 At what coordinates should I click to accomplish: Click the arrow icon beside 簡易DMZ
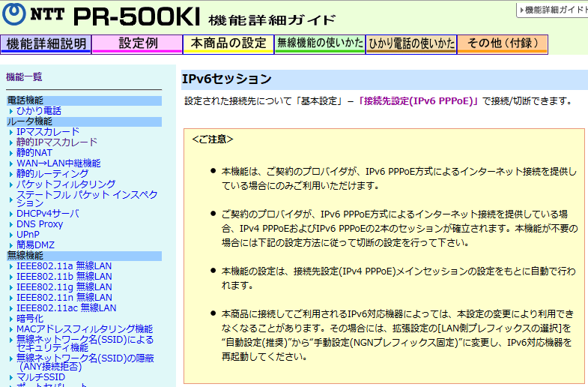11,245
